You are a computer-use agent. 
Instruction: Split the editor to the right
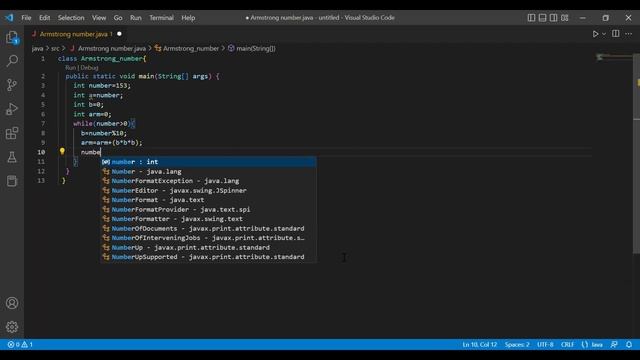click(616, 34)
